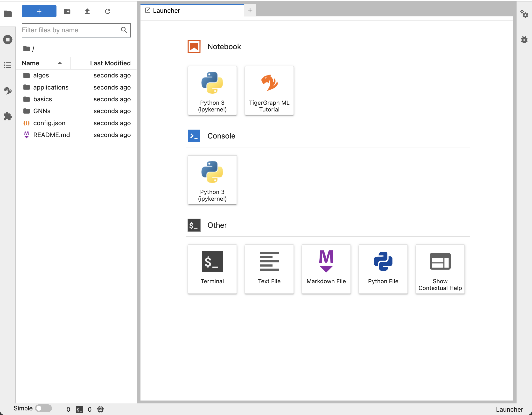Refresh the file list

(108, 11)
